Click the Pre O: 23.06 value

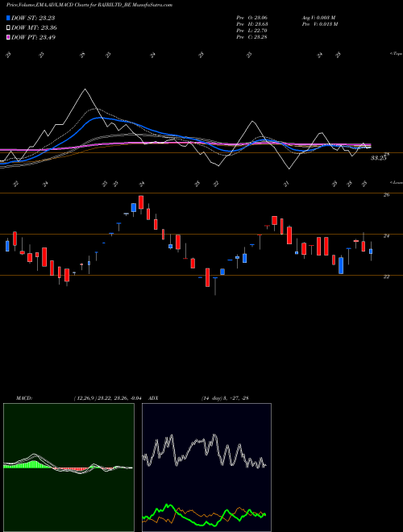click(251, 18)
